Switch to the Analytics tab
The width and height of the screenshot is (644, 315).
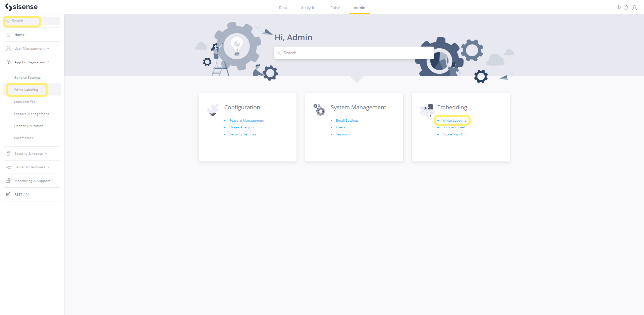[x=309, y=8]
